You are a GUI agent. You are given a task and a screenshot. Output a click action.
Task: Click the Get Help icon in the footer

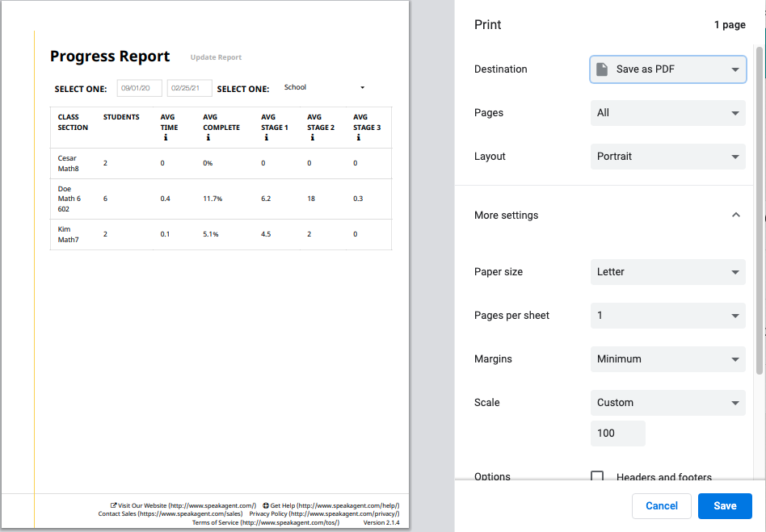point(265,504)
